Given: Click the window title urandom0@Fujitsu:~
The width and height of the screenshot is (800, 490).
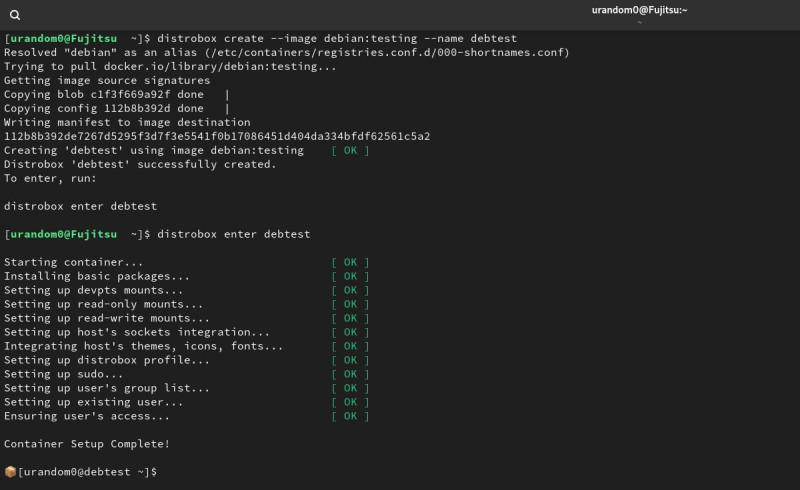Looking at the screenshot, I should [639, 10].
